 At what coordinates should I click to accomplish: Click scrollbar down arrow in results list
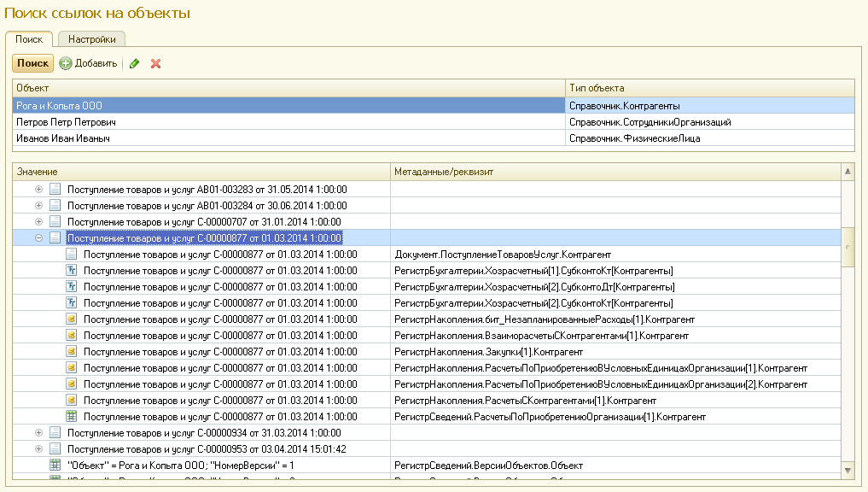(x=848, y=470)
